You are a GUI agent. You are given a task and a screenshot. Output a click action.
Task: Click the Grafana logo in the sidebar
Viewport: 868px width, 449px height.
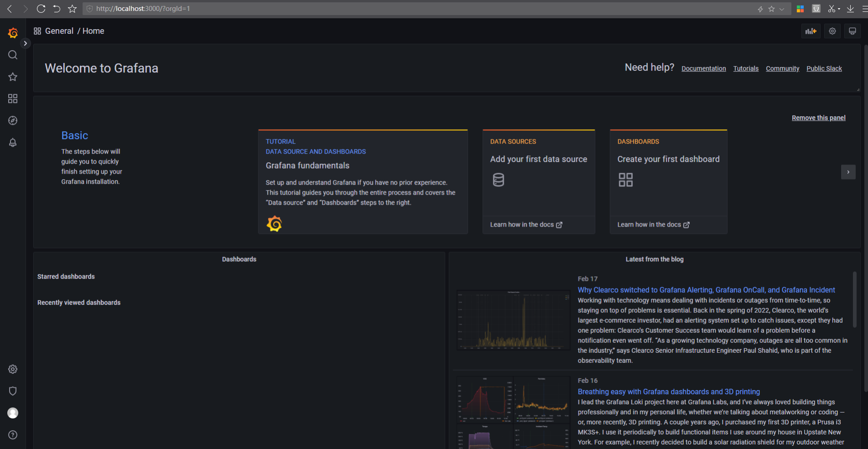[13, 33]
